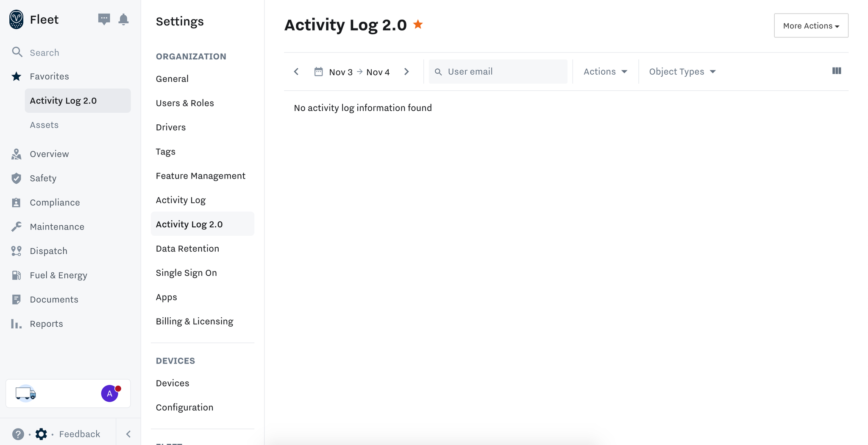Open Safety section in sidebar

(x=43, y=178)
